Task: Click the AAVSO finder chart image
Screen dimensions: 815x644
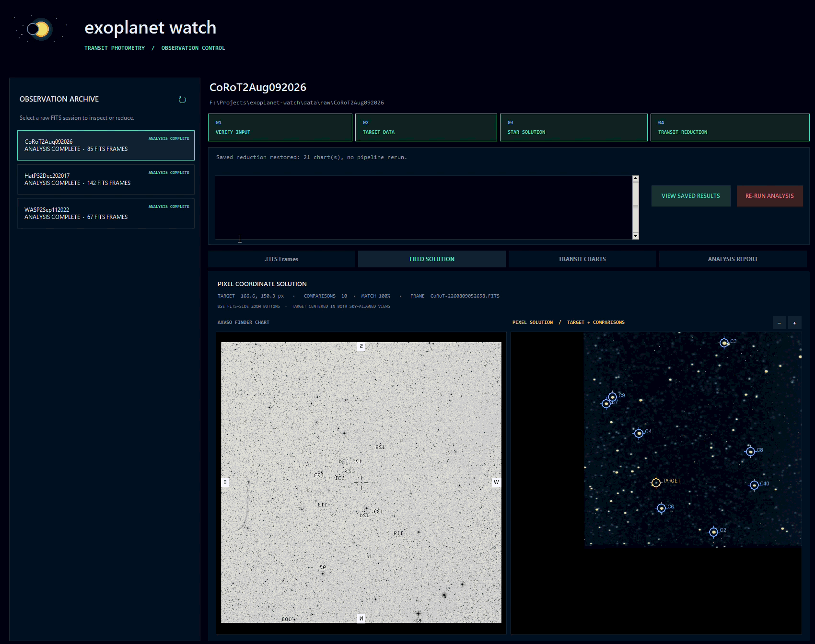Action: click(361, 483)
